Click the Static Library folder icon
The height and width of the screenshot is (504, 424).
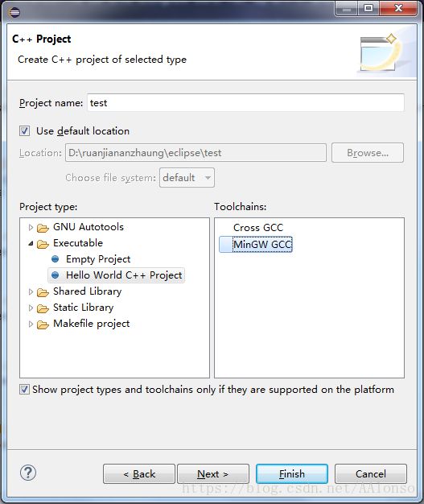(43, 308)
